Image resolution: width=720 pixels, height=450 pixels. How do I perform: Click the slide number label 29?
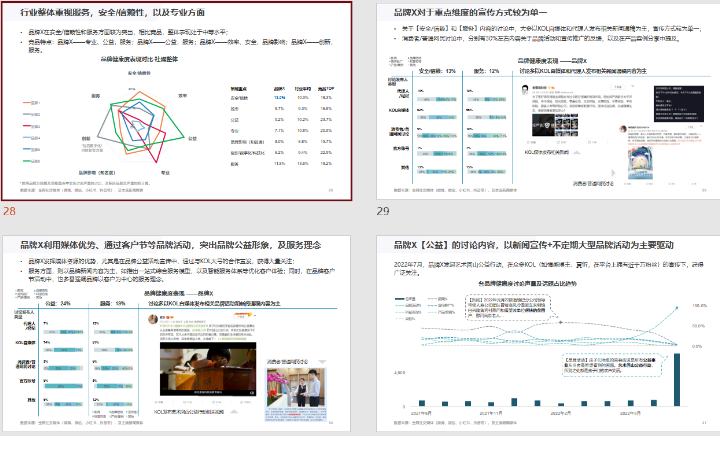point(383,211)
